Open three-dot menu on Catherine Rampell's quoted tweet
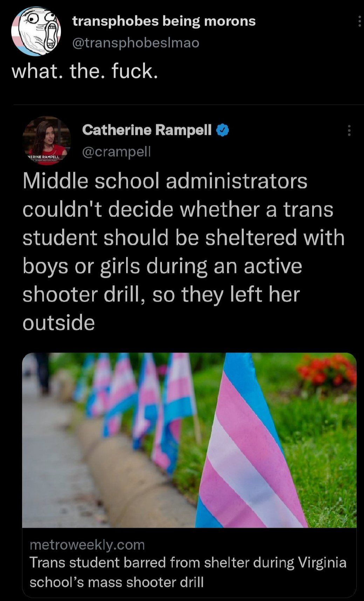This screenshot has width=364, height=601. pos(349,130)
